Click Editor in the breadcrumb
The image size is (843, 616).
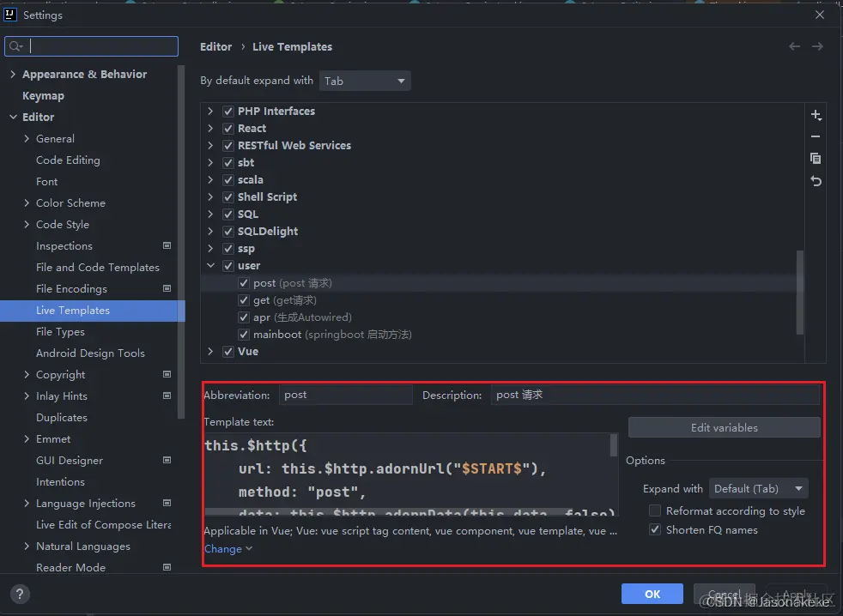(216, 47)
